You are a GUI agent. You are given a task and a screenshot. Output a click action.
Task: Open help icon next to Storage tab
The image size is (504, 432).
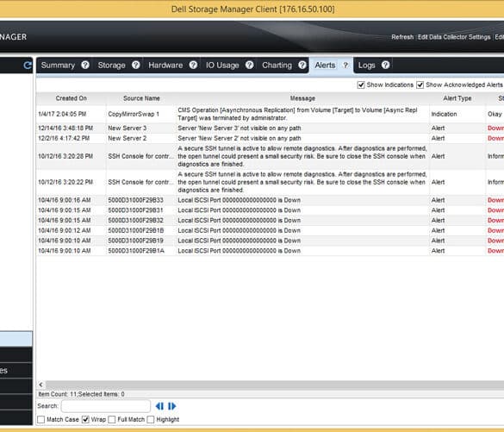136,65
